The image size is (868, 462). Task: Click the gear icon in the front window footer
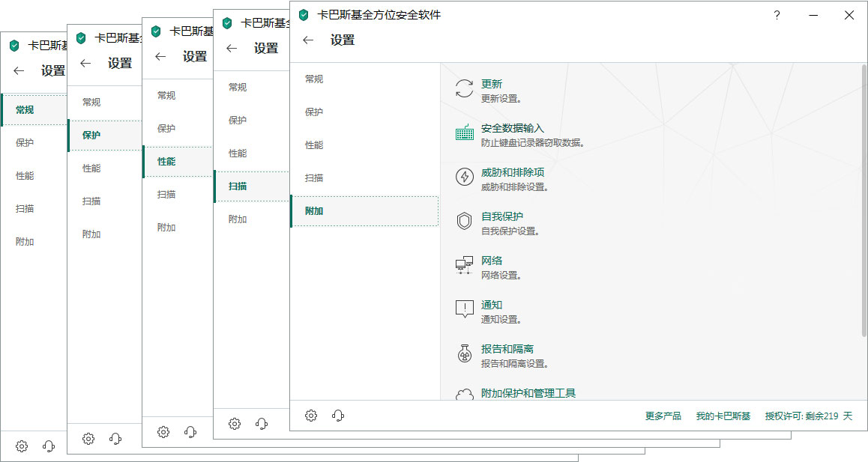pos(311,416)
